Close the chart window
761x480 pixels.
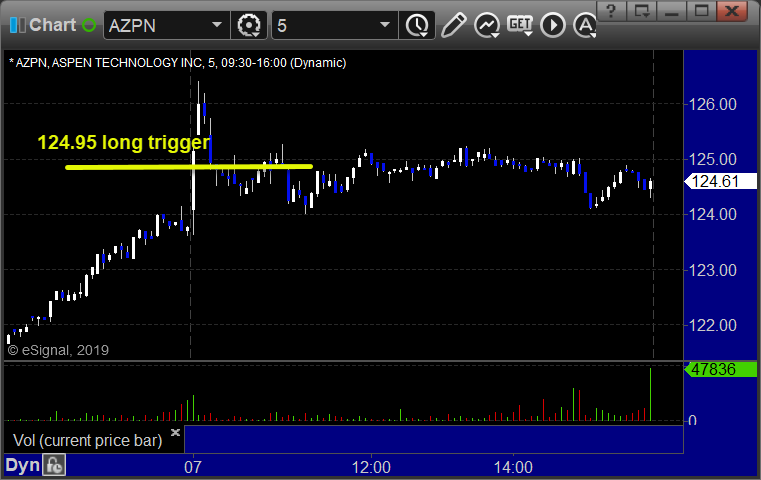tap(732, 10)
